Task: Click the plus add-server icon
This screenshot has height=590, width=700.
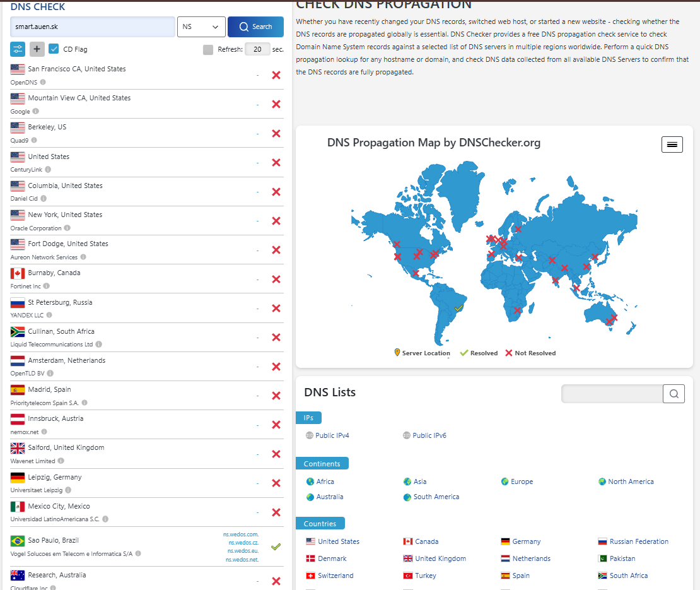Action: [x=37, y=49]
